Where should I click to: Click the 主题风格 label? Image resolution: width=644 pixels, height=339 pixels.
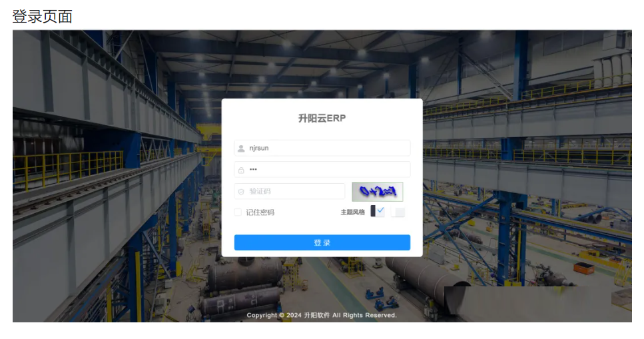coord(352,212)
